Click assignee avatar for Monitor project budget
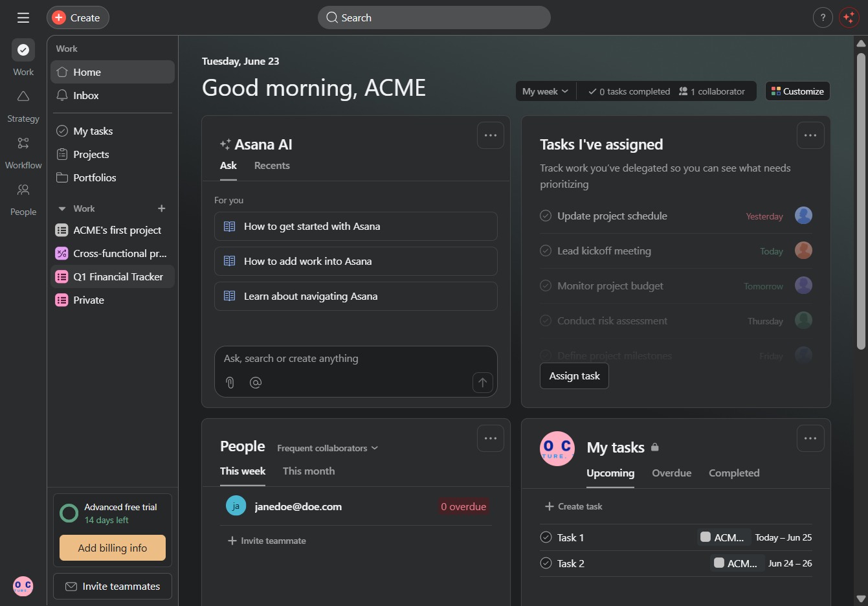 click(803, 286)
